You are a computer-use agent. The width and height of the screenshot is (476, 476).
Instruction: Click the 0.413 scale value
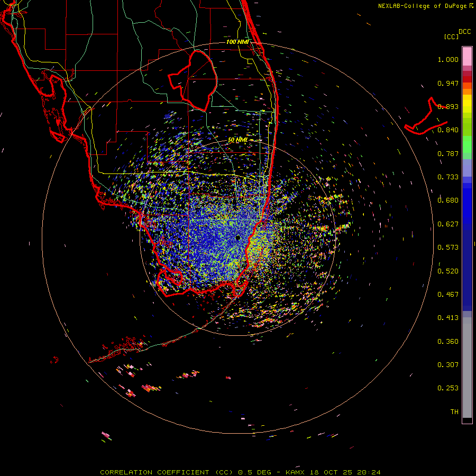pos(448,318)
